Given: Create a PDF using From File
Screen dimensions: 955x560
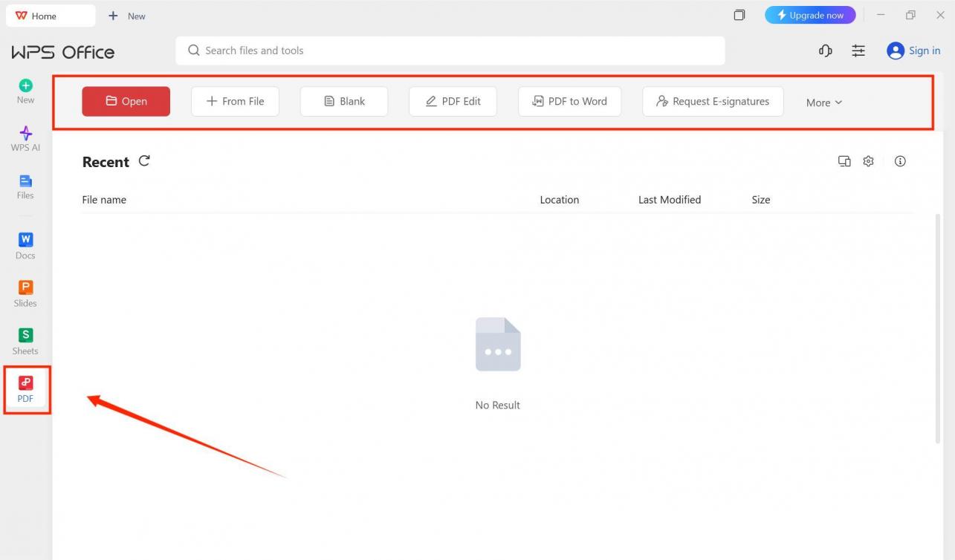Looking at the screenshot, I should 235,102.
